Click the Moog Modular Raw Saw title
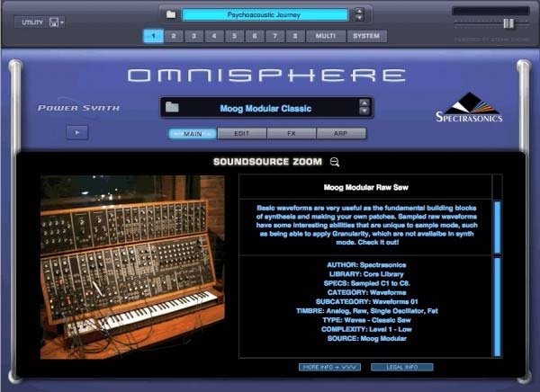The height and width of the screenshot is (392, 540). [365, 188]
